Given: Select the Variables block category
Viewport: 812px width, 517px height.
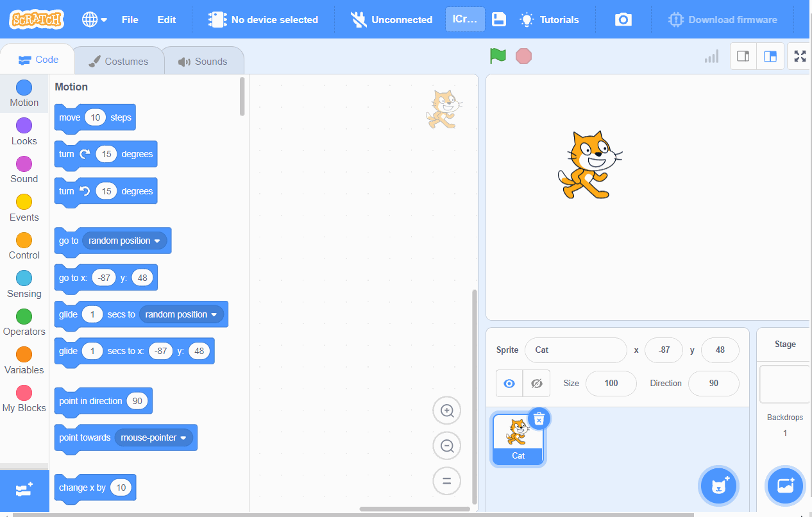Looking at the screenshot, I should pyautogui.click(x=24, y=360).
